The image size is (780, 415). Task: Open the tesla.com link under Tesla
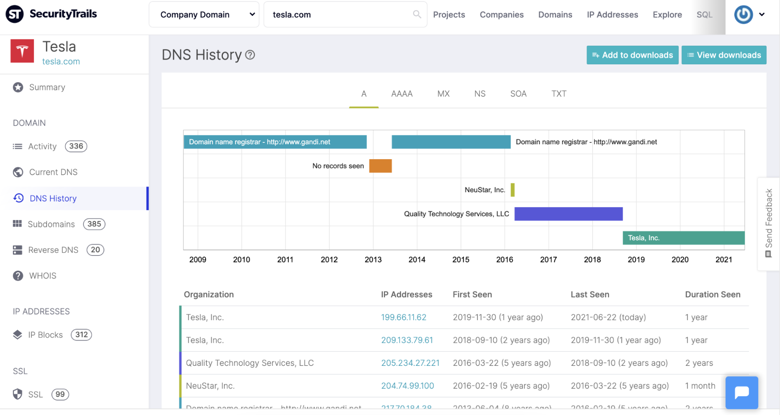(x=61, y=62)
